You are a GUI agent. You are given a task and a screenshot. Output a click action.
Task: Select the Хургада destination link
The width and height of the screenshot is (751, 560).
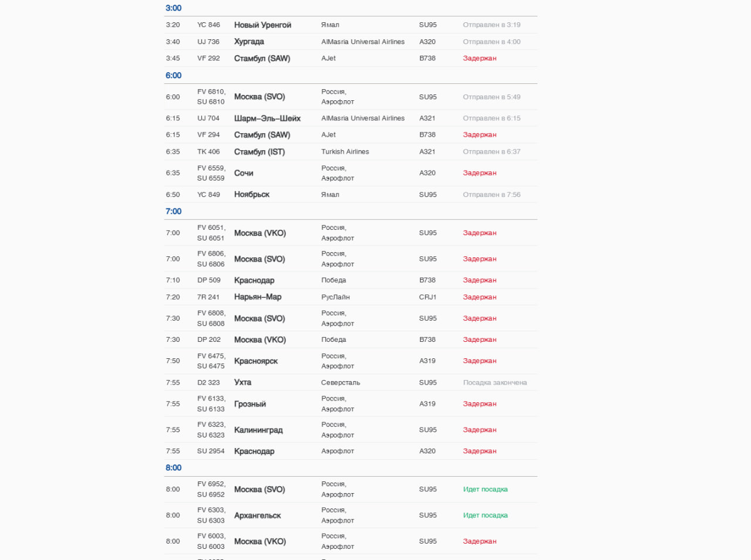249,42
